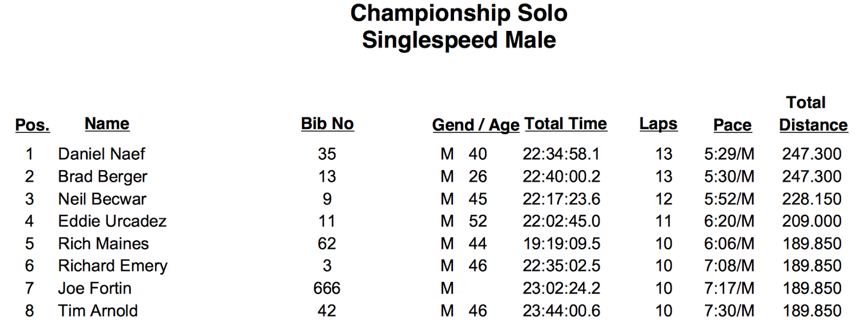Click the Pace column header
Image resolution: width=868 pixels, height=324 pixels.
point(732,125)
